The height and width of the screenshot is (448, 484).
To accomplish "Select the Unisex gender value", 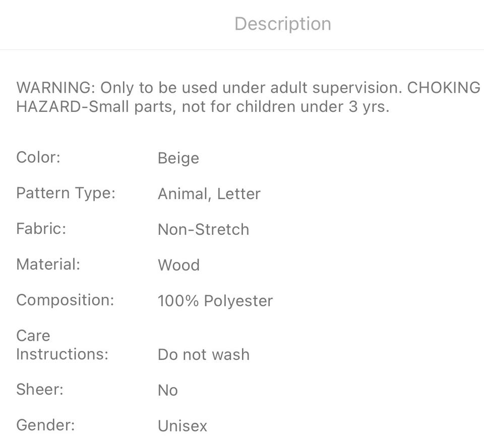I will 182,426.
